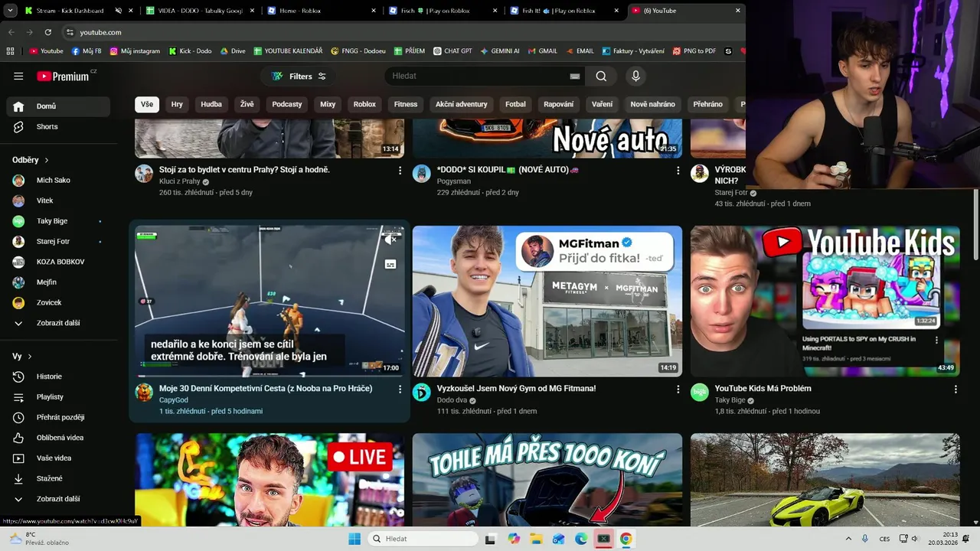Select the Fitness filter chip

point(406,104)
